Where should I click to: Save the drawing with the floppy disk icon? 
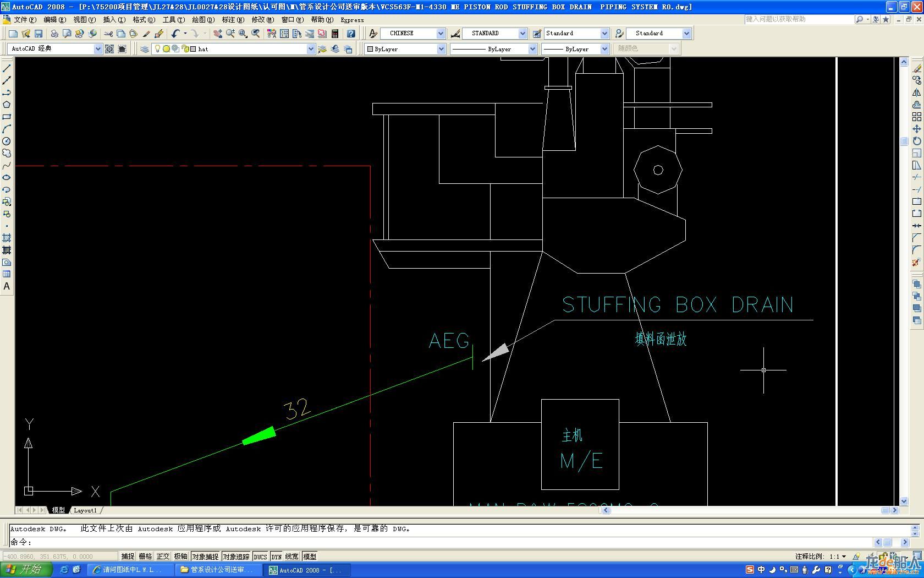pos(38,34)
